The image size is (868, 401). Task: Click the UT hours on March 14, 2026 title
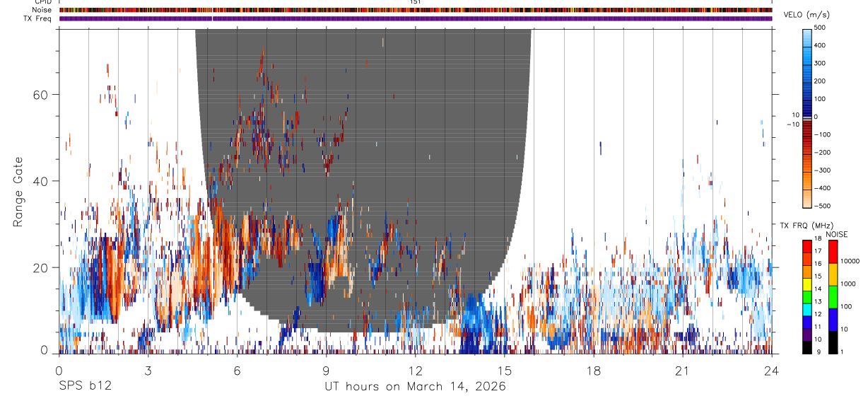[x=415, y=387]
